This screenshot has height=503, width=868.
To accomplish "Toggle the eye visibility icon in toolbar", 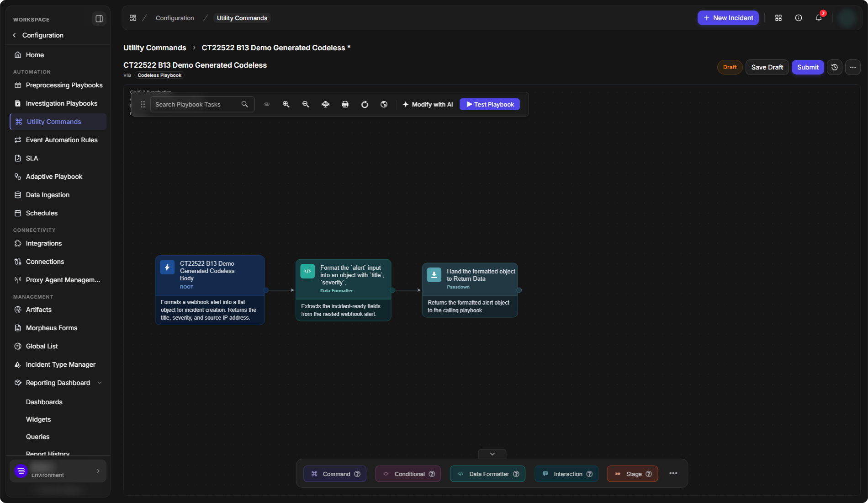I will [x=267, y=104].
